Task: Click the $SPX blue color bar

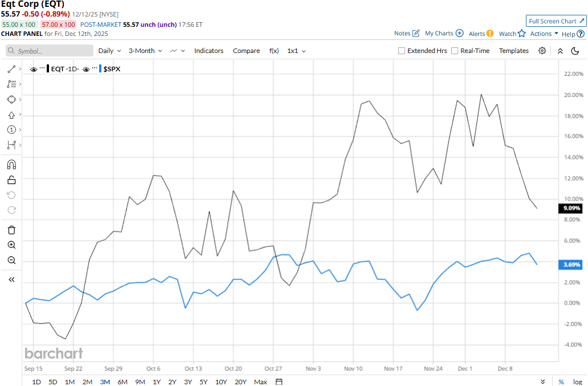Action: pos(100,69)
